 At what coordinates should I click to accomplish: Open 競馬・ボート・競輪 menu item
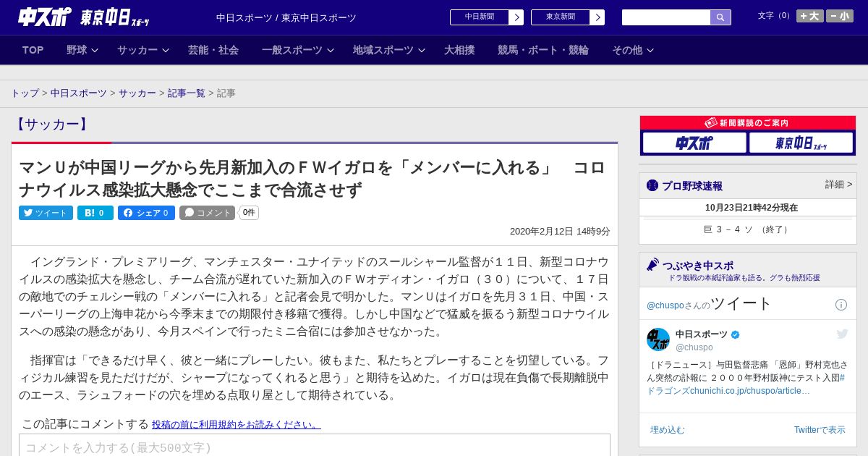[x=543, y=50]
